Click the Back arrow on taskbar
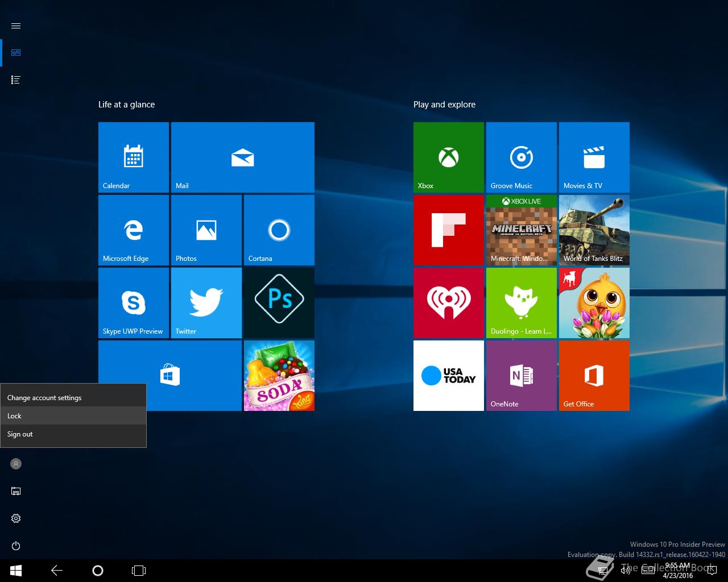This screenshot has width=728, height=582. (x=57, y=571)
